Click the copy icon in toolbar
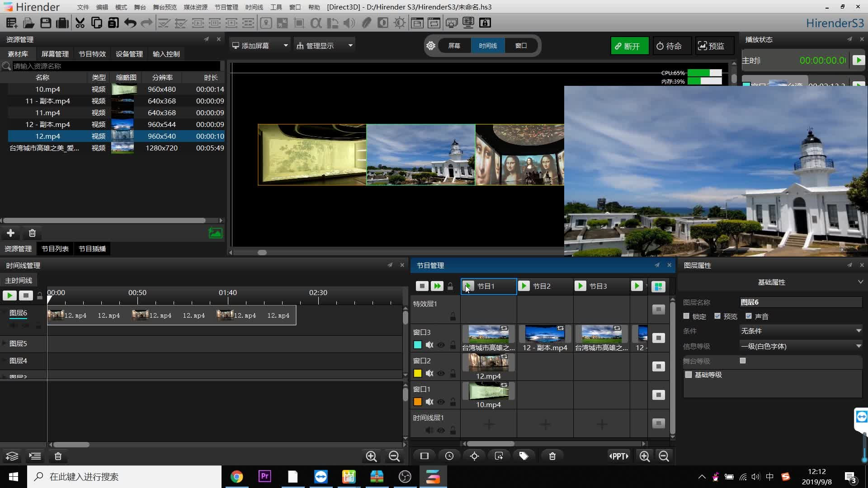This screenshot has height=488, width=868. [x=96, y=23]
